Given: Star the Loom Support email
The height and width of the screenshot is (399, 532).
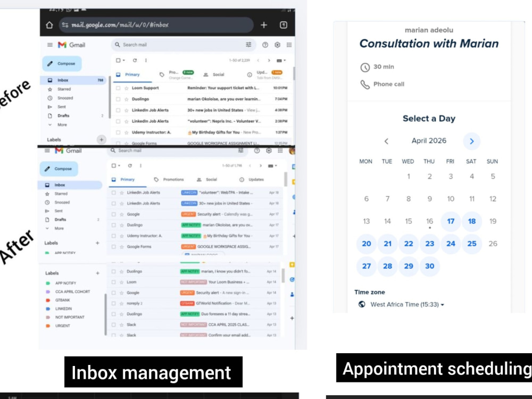Looking at the screenshot, I should point(126,88).
